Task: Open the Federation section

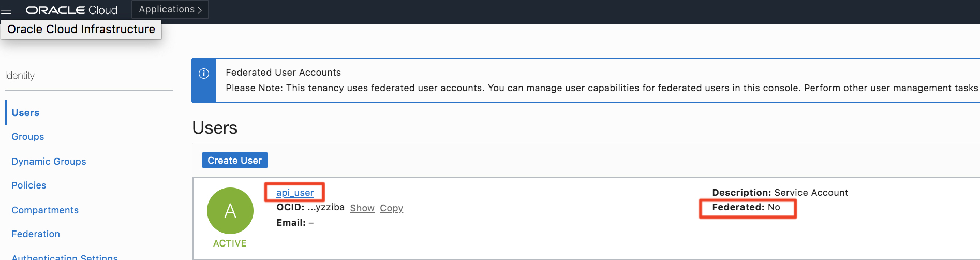Action: coord(36,234)
